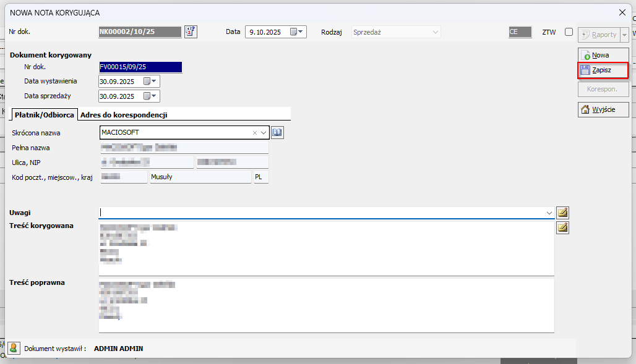Click the user icon next to Dokument wystawił
The height and width of the screenshot is (364, 636).
coord(14,349)
